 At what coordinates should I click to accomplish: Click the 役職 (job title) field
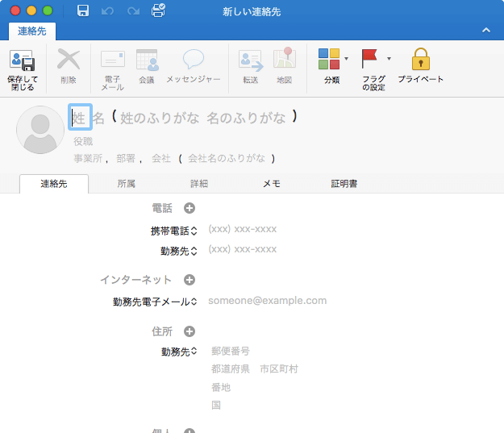pos(83,141)
